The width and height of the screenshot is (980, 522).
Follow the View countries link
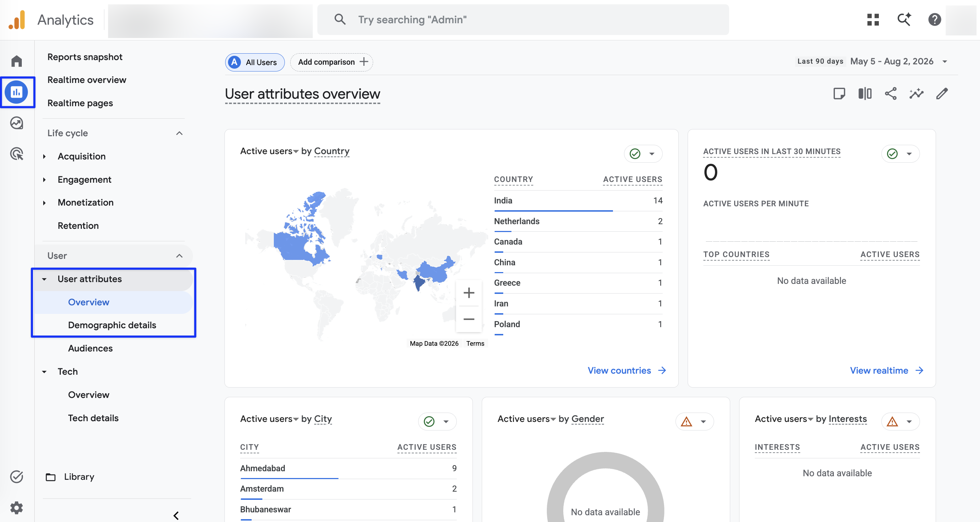pyautogui.click(x=627, y=370)
